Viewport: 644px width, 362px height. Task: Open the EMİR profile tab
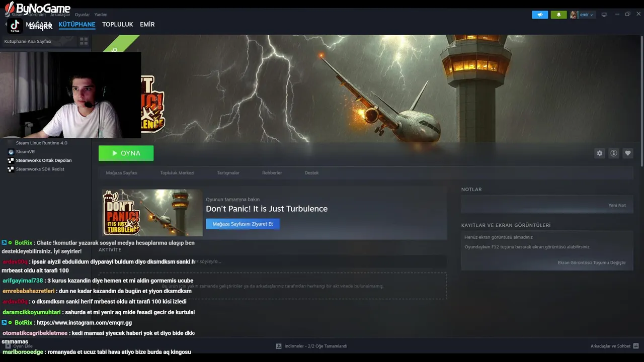[147, 24]
